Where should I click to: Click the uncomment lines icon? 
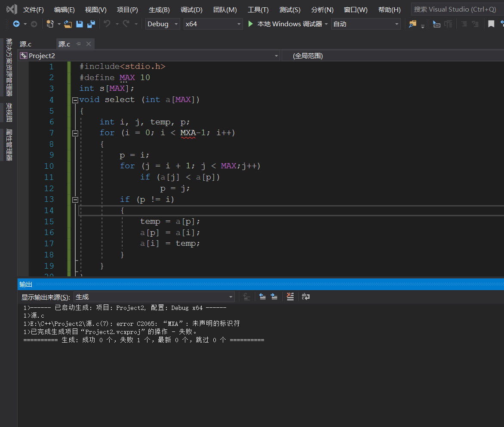click(475, 24)
